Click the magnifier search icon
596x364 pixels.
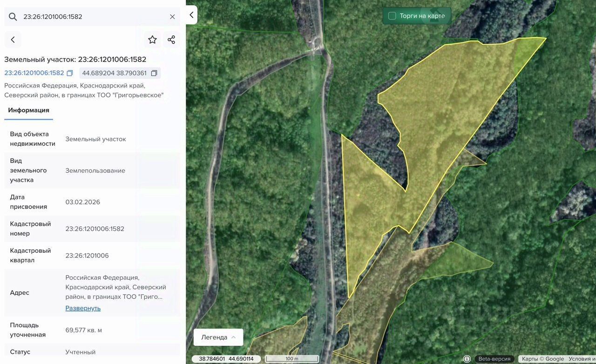(x=13, y=17)
